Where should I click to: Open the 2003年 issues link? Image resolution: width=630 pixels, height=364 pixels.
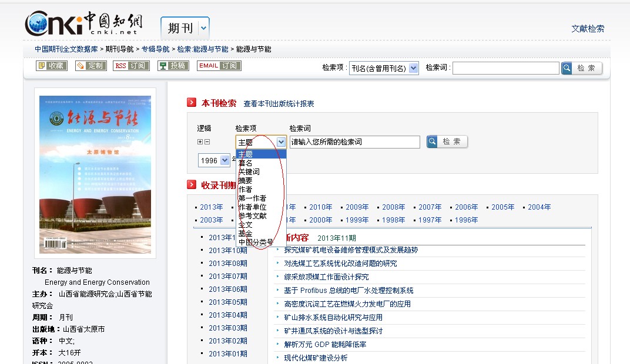click(212, 220)
